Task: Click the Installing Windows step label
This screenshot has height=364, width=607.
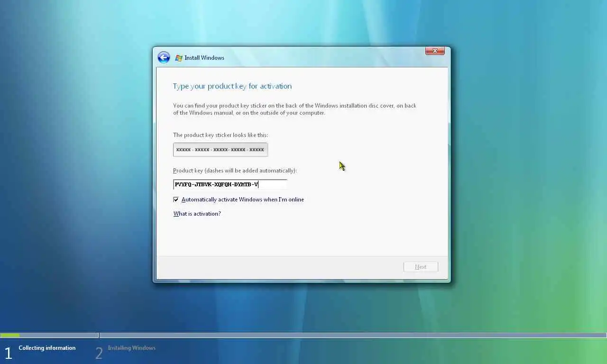Action: (131, 348)
